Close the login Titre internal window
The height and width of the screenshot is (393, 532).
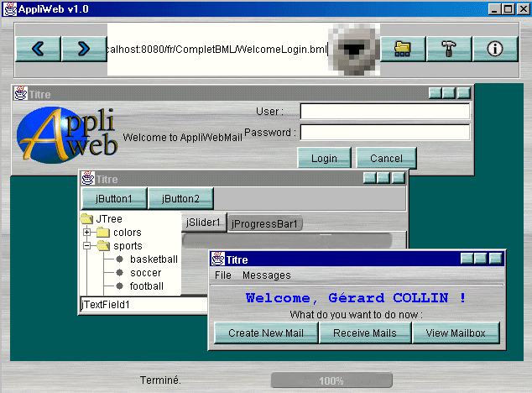[x=463, y=92]
